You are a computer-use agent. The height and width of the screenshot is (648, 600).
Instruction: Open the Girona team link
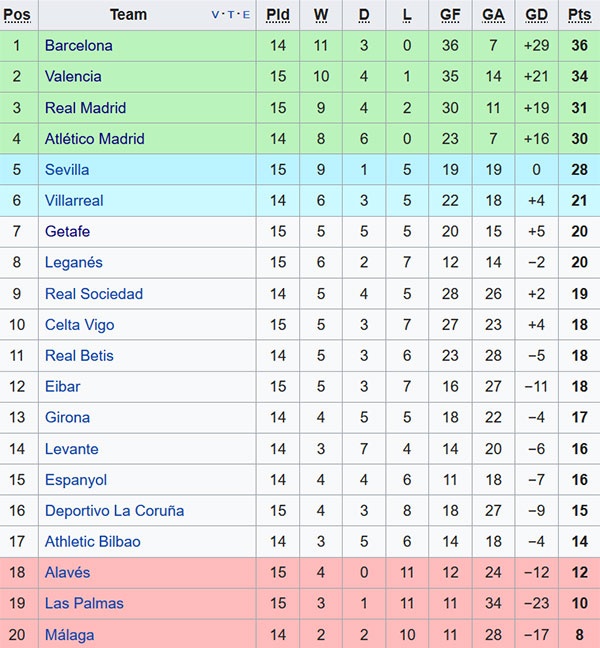click(67, 417)
